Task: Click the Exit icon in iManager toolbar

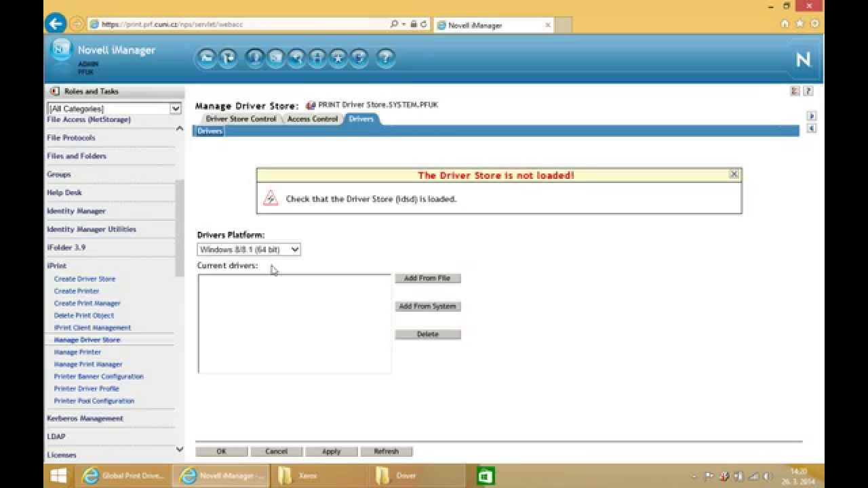Action: click(x=227, y=58)
